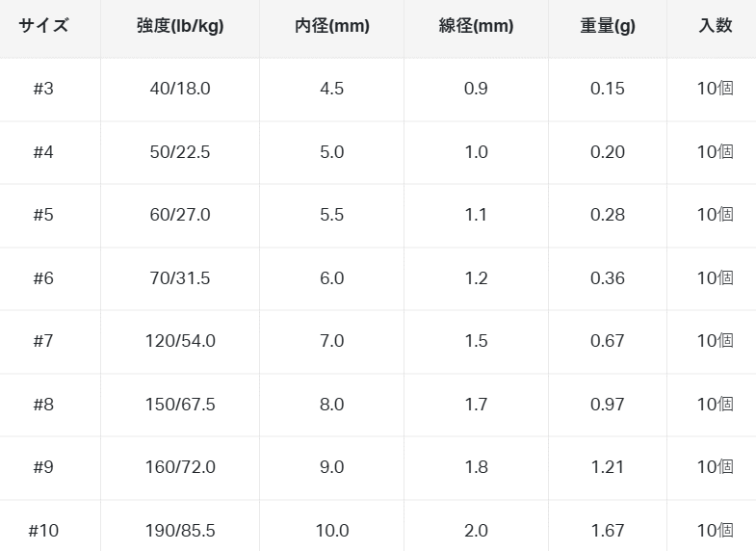Click the 1.21 weight value
This screenshot has height=551, width=756.
(608, 467)
